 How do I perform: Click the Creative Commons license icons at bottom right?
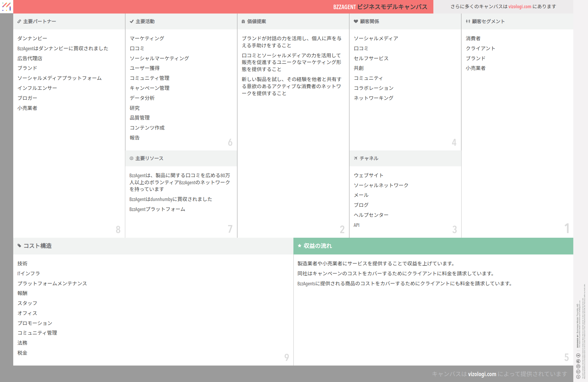(578, 366)
